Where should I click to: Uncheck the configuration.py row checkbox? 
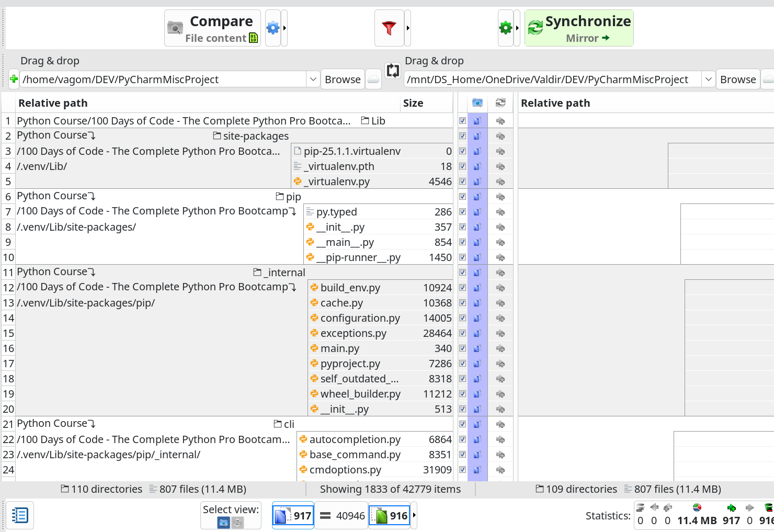click(462, 318)
